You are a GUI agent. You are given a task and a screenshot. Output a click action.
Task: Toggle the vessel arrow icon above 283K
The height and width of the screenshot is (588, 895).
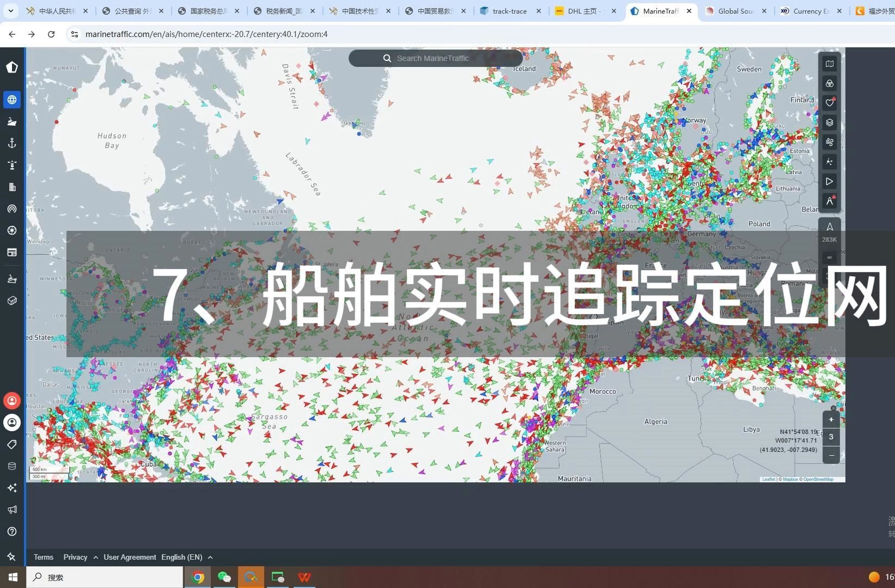(830, 227)
